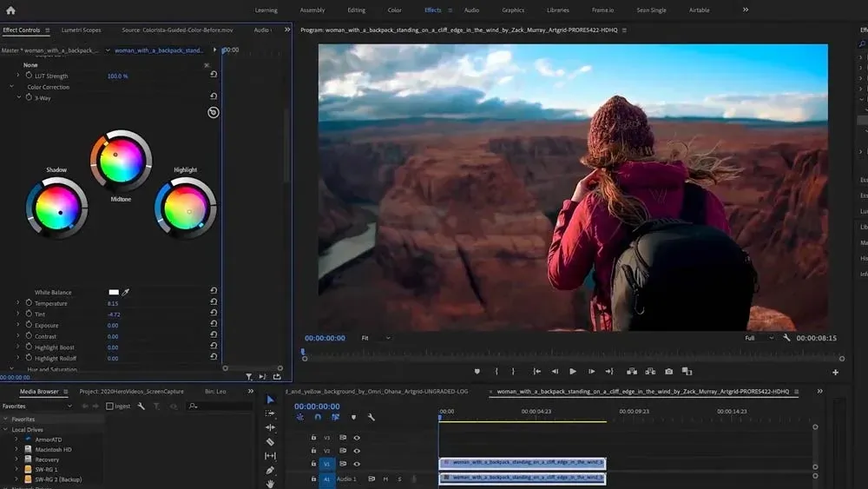Screen dimensions: 868x489
Task: Collapse the Color Correction group
Action: (x=11, y=86)
